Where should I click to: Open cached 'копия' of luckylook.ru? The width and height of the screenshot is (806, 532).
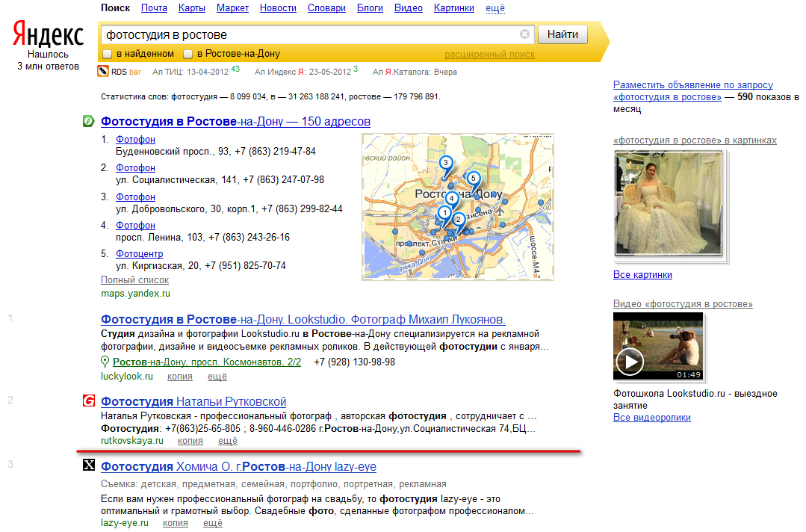click(x=180, y=377)
